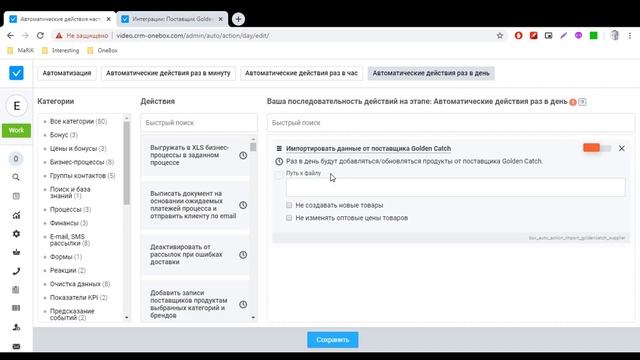This screenshot has height=360, width=640.
Task: Select 'Показатели KPI' category
Action: pos(78,298)
